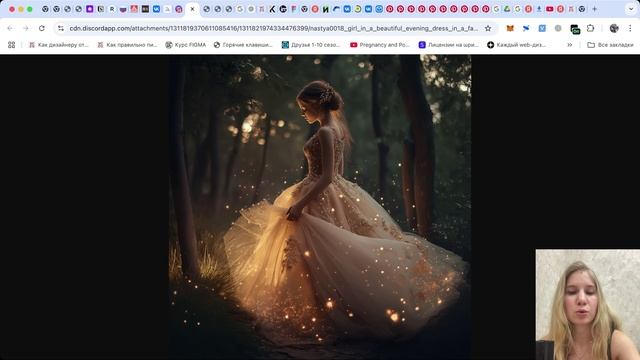Click the cdn.discordapp.com address bar URL
Screen dimensions: 640x360
(x=273, y=29)
